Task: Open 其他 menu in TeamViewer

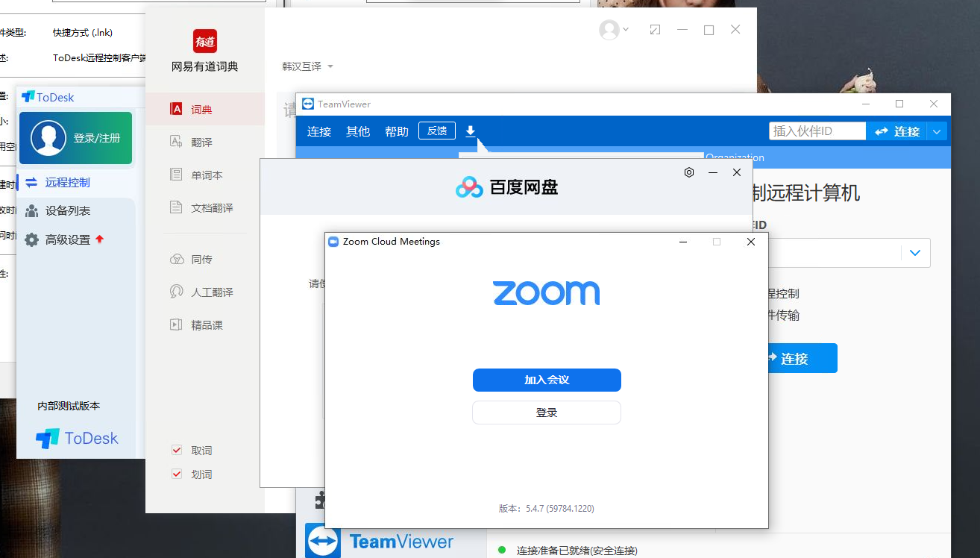Action: [358, 131]
